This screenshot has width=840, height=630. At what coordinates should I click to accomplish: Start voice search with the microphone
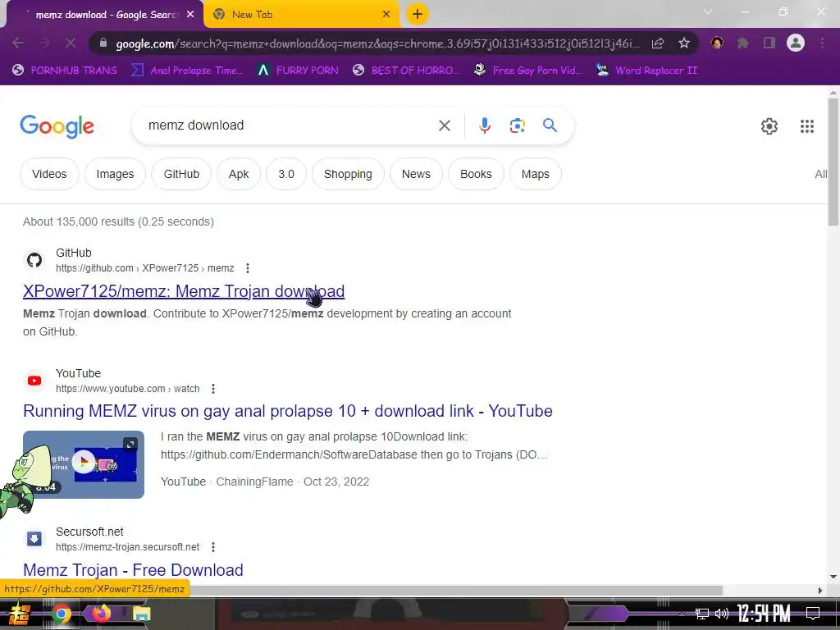click(484, 126)
